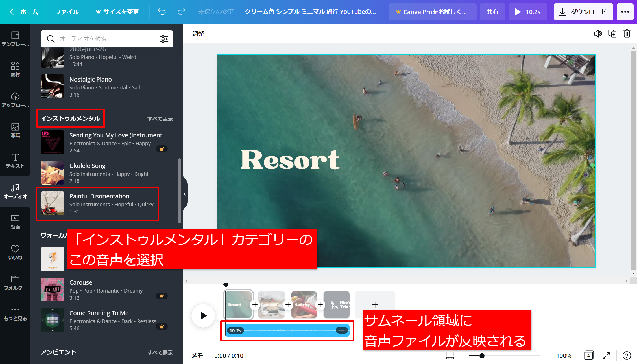Screen dimensions: 637x364
Task: Click the redo arrow in the top bar
Action: click(x=181, y=12)
